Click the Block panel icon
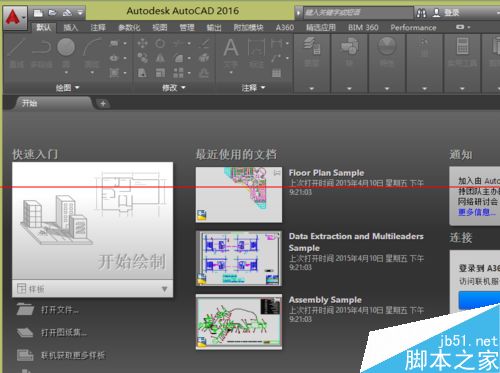 [x=349, y=46]
